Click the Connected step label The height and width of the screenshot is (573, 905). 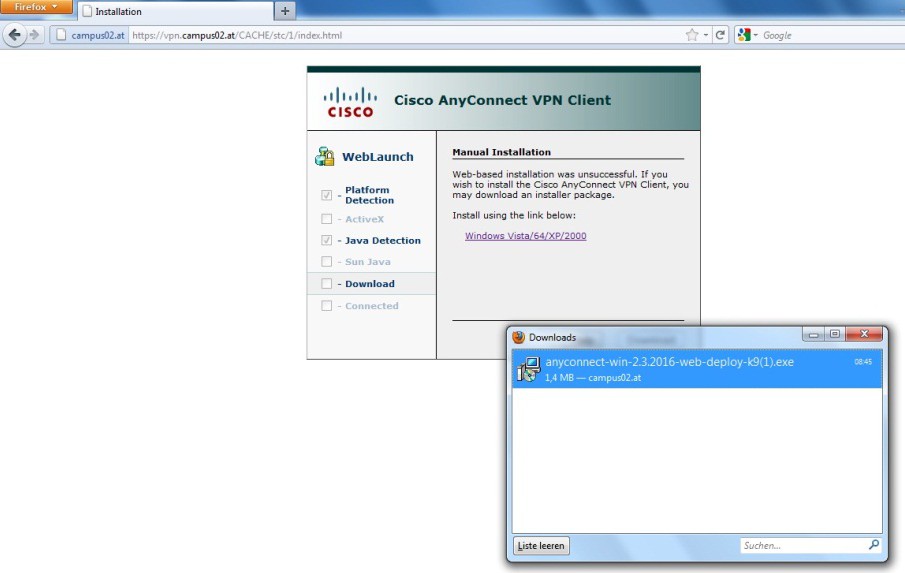(x=372, y=306)
